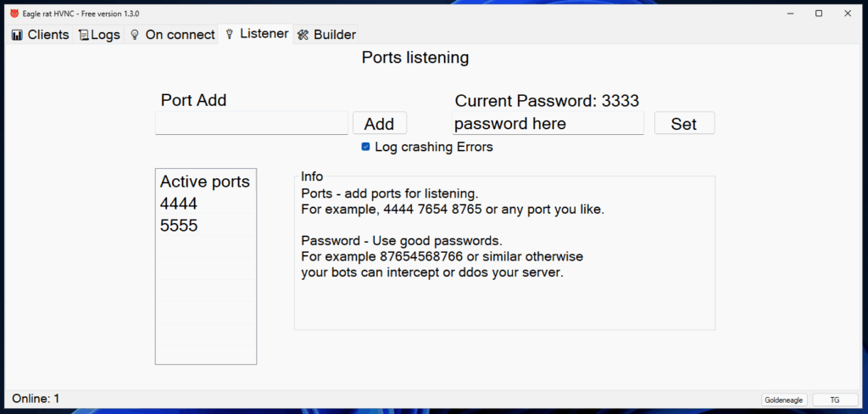Click the Clients tab bar chart icon
This screenshot has height=414, width=868.
pyautogui.click(x=17, y=35)
